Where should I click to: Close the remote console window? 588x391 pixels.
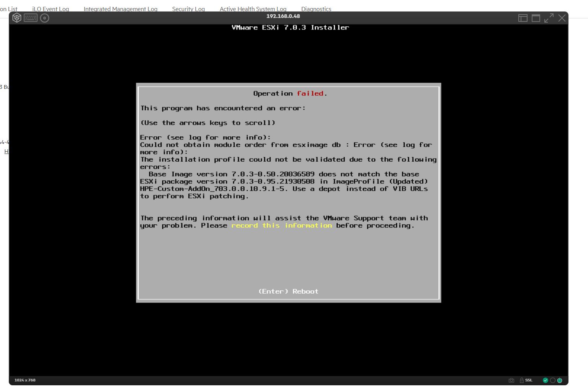[562, 18]
